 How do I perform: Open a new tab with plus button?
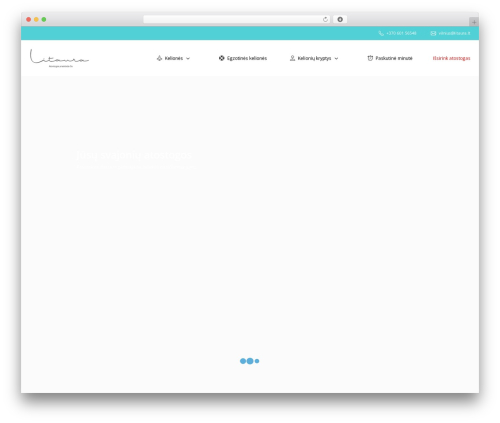(x=474, y=22)
